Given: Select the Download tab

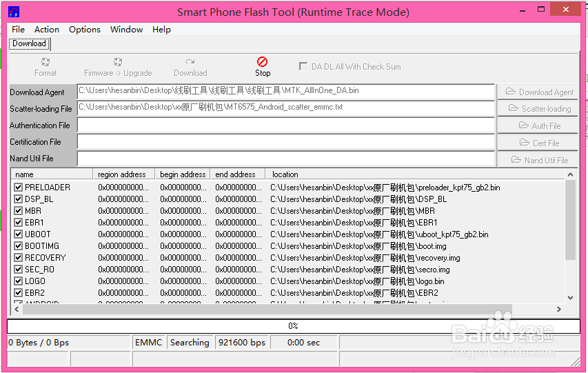Looking at the screenshot, I should pyautogui.click(x=29, y=43).
